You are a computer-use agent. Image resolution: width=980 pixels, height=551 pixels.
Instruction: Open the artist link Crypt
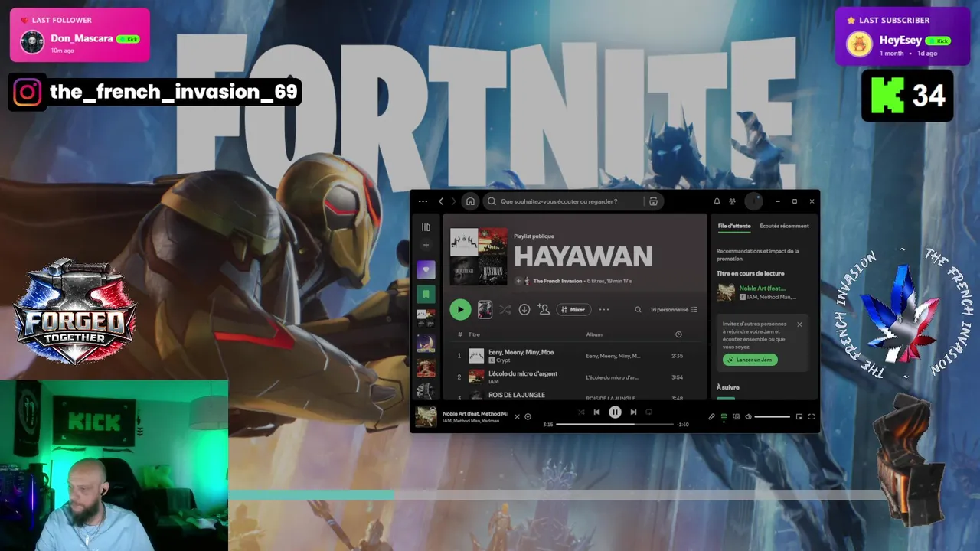coord(503,360)
